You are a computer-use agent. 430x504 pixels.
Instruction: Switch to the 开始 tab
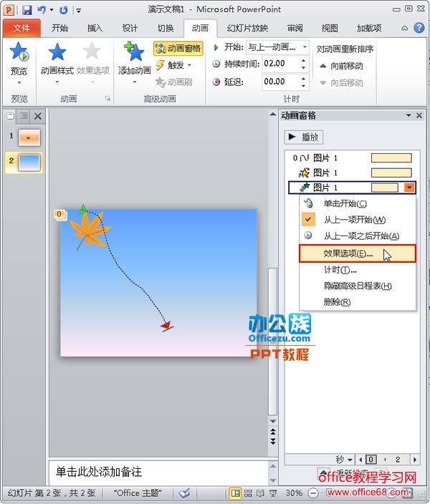(60, 29)
